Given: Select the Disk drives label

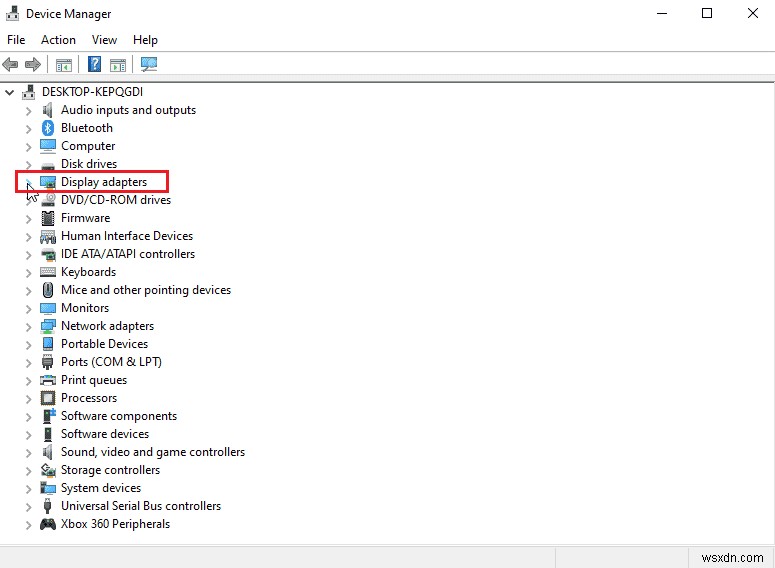Looking at the screenshot, I should (x=89, y=164).
